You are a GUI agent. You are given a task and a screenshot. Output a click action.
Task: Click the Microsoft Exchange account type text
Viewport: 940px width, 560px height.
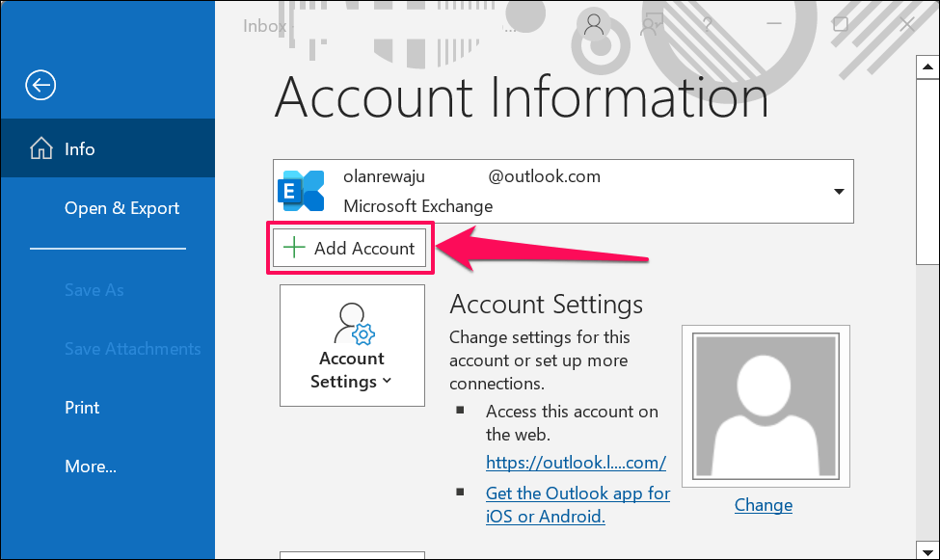point(417,206)
